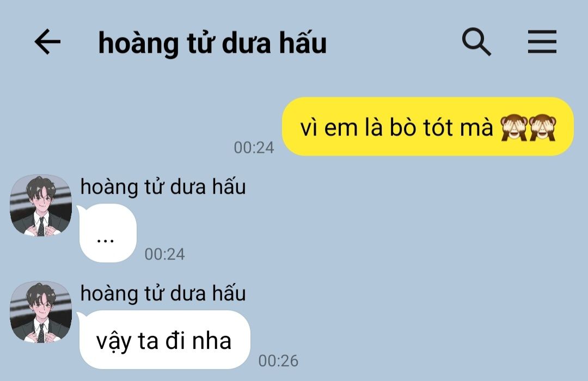The image size is (588, 381).
Task: Select the 'vậy ta đi nha' bubble
Action: click(x=164, y=340)
